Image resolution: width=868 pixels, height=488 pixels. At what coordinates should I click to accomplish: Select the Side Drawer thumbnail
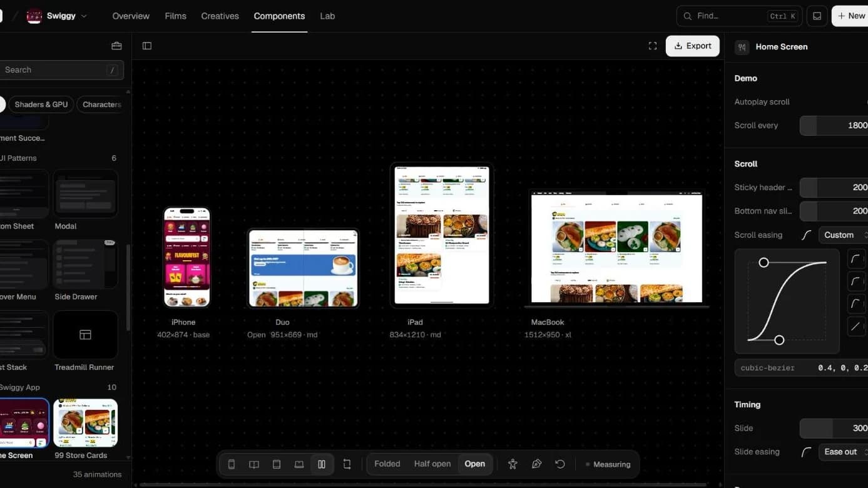point(86,264)
